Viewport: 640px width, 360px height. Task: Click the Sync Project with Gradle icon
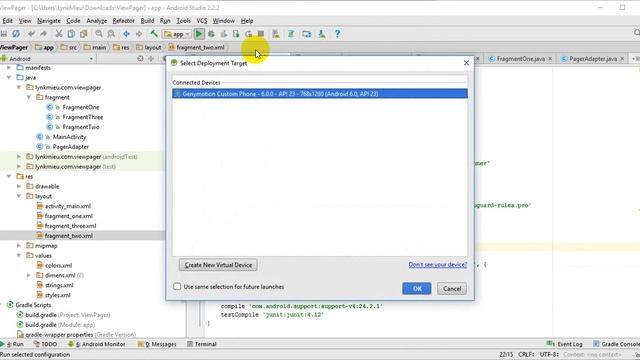click(291, 34)
